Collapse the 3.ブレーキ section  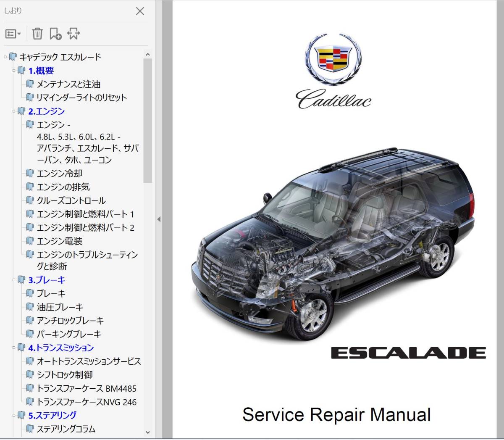[x=14, y=279]
